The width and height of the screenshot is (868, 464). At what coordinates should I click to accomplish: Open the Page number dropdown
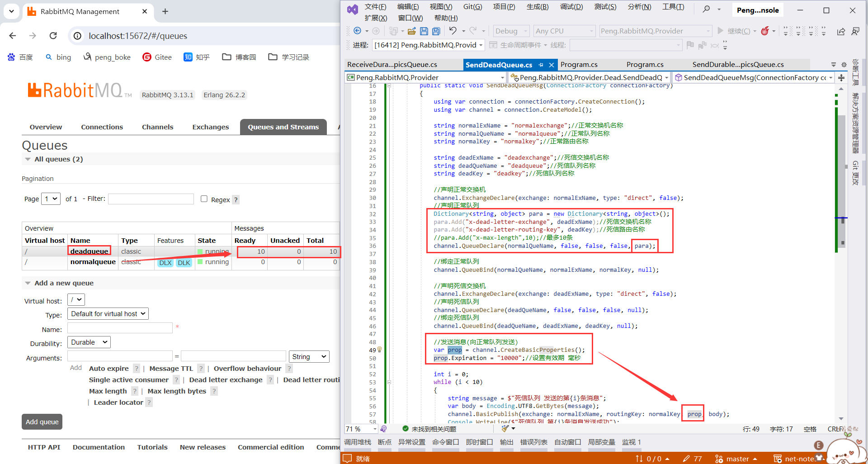[51, 199]
